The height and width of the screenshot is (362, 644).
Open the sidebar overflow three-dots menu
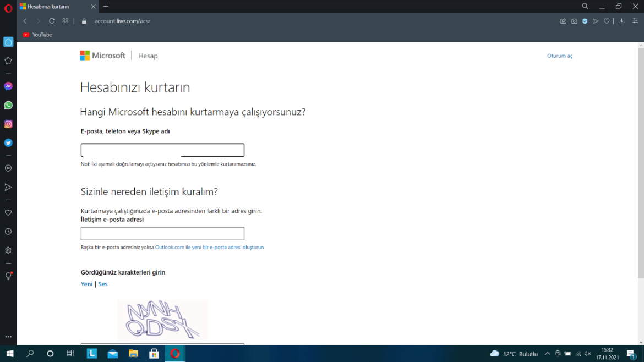[8, 336]
